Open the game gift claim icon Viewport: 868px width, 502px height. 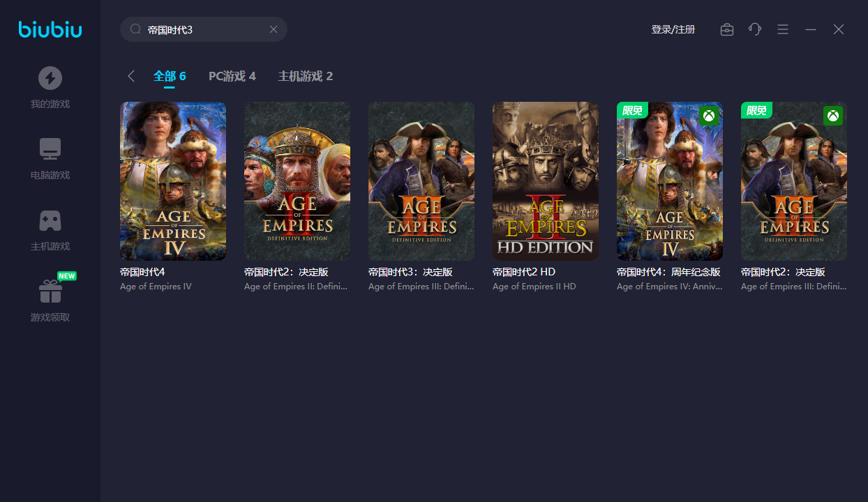coord(50,291)
